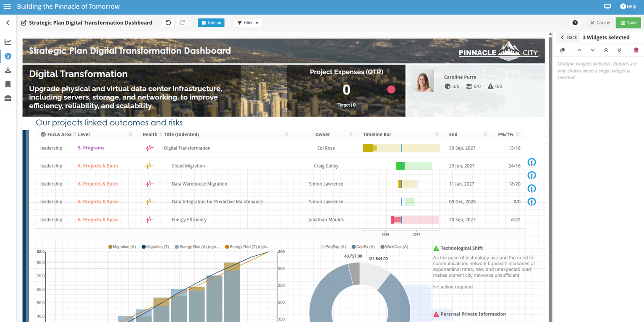644x322 pixels.
Task: Toggle the Grid on button
Action: [211, 23]
